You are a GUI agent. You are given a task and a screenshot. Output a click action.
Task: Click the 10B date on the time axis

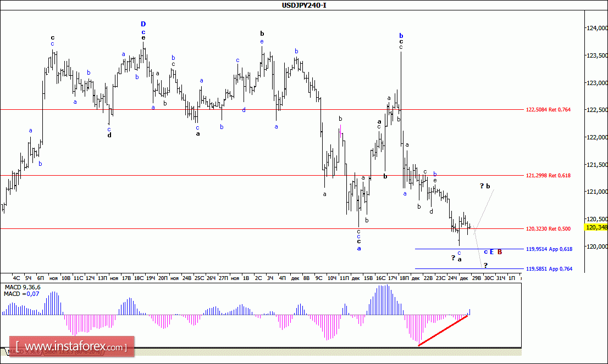tap(66, 278)
